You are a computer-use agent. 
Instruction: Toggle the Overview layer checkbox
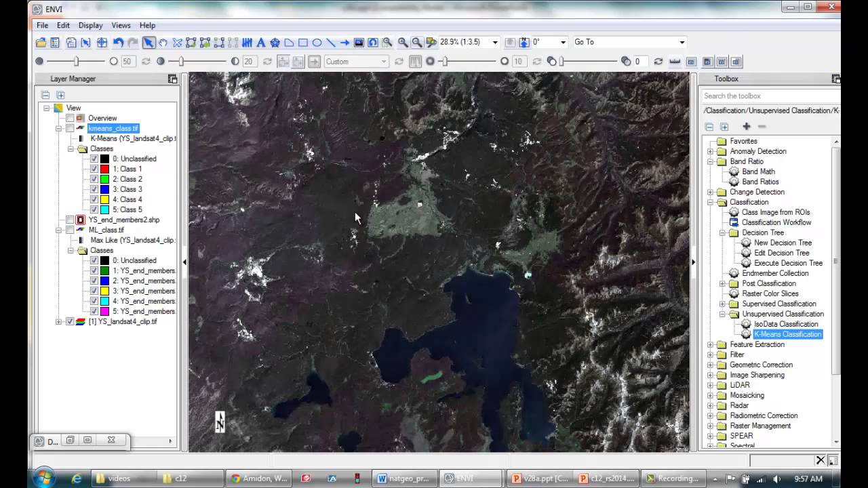click(x=70, y=118)
